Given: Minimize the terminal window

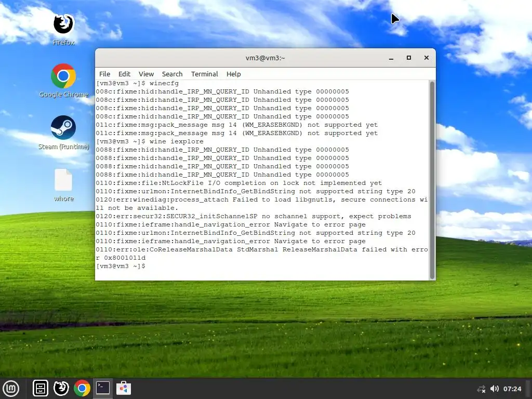Looking at the screenshot, I should pyautogui.click(x=391, y=58).
